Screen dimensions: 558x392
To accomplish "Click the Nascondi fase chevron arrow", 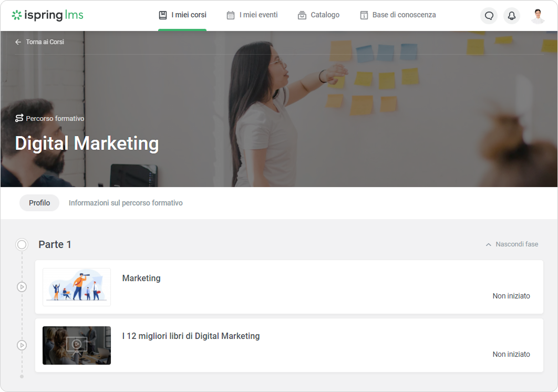I will pos(489,245).
